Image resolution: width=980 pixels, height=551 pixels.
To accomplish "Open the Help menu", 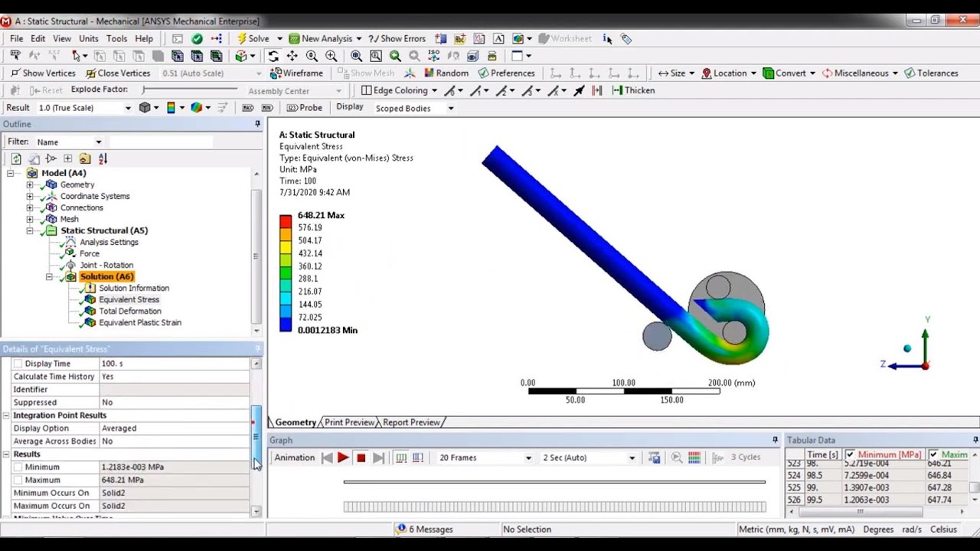I will point(144,38).
